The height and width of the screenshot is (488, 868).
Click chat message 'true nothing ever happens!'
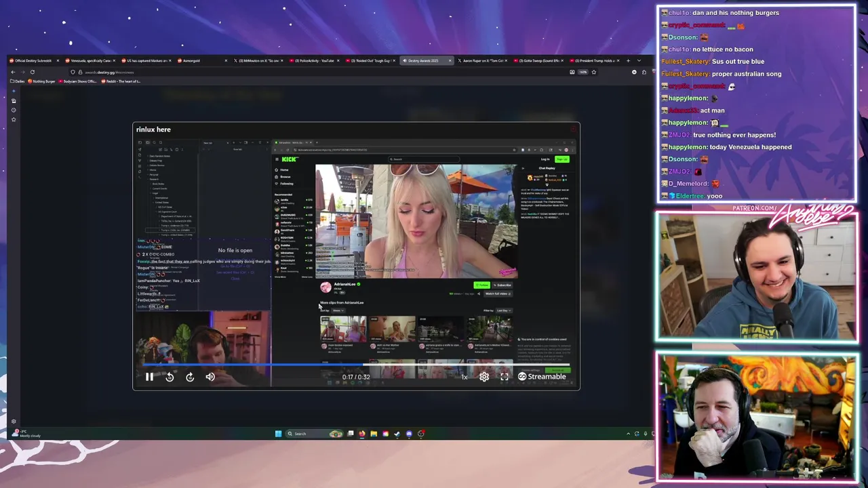[x=734, y=135]
